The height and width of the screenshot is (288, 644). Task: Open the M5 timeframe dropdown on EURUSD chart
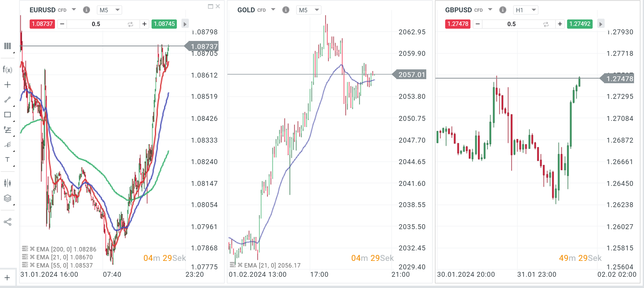pyautogui.click(x=109, y=10)
